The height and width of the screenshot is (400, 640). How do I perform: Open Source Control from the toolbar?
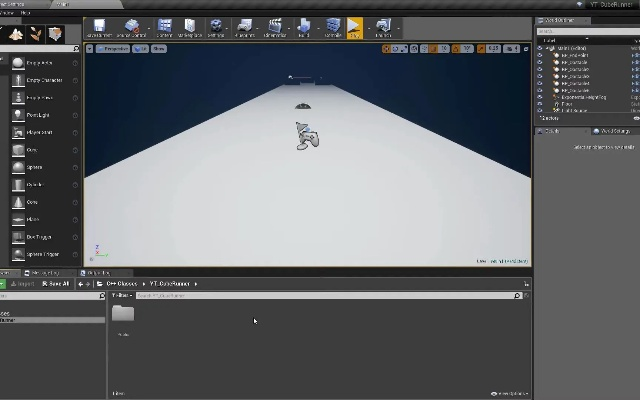131,28
